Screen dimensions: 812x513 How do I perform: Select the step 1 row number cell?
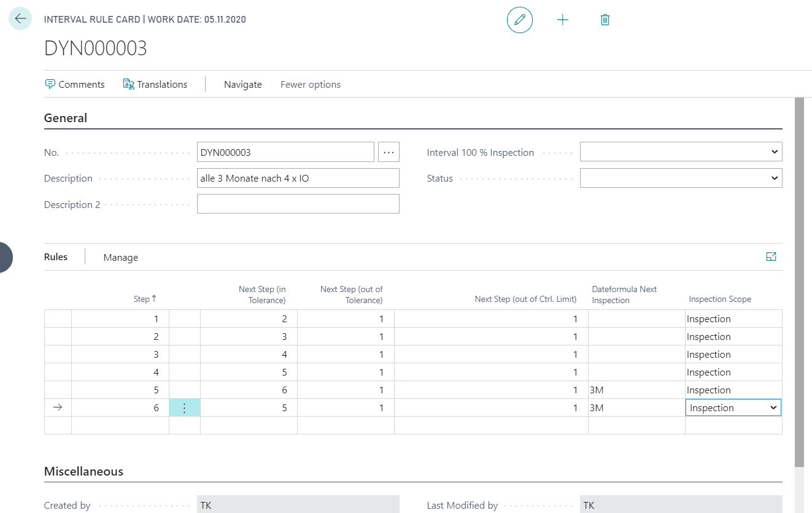[x=120, y=318]
